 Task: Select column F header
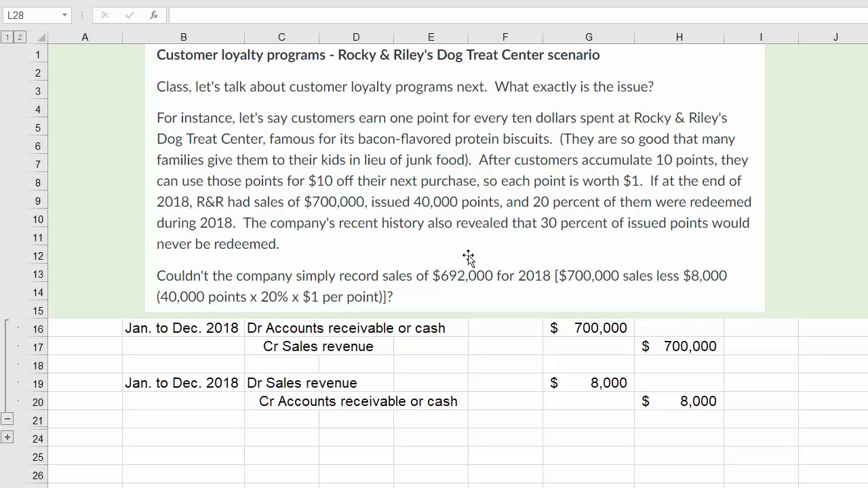[x=505, y=37]
